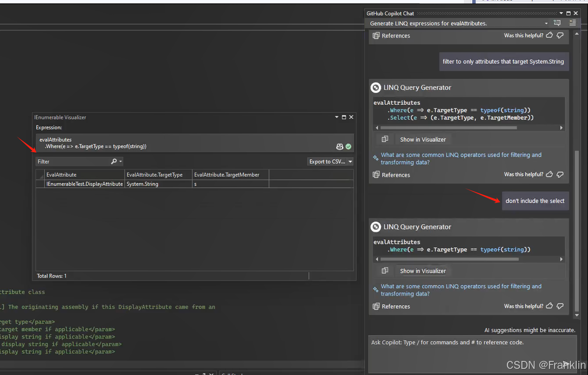Thumbs down the topmost chat response

click(x=560, y=36)
